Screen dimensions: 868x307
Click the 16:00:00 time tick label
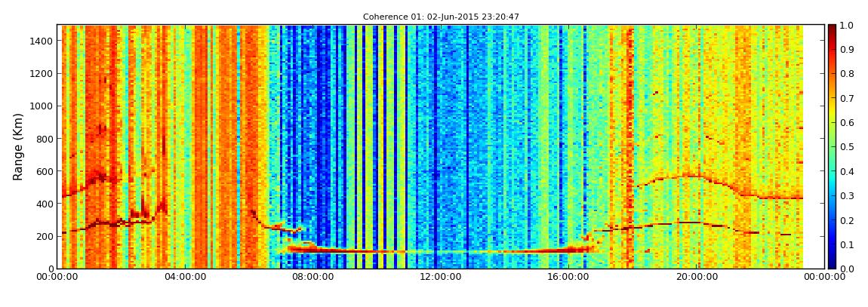click(568, 277)
